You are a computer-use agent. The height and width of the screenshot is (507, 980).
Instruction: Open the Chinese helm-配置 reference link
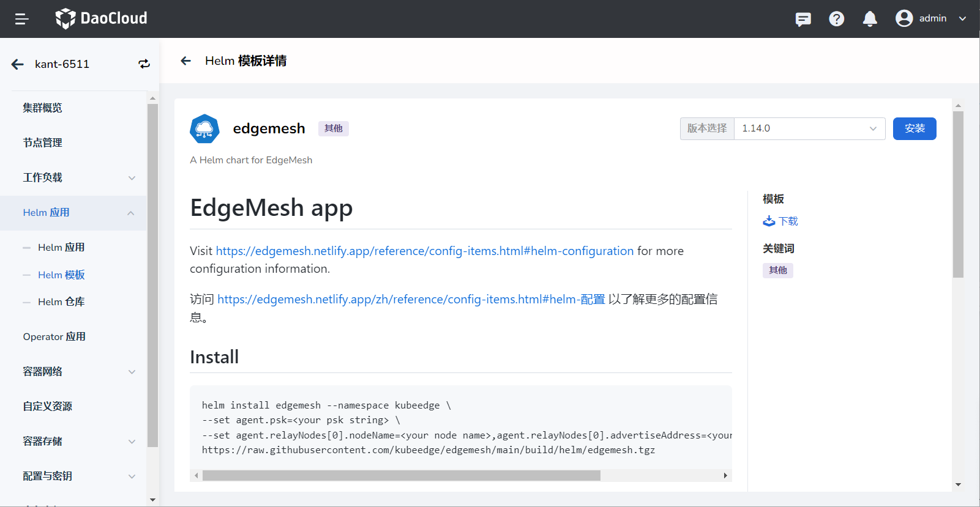tap(411, 299)
